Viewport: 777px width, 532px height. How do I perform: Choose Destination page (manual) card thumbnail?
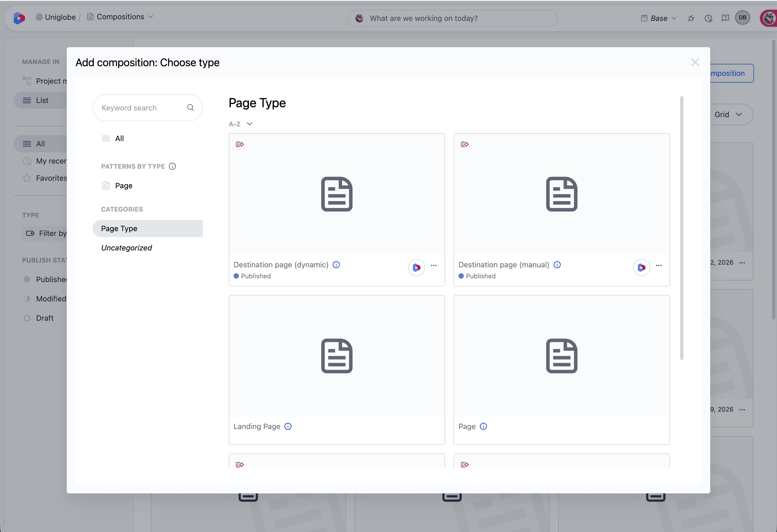click(562, 194)
